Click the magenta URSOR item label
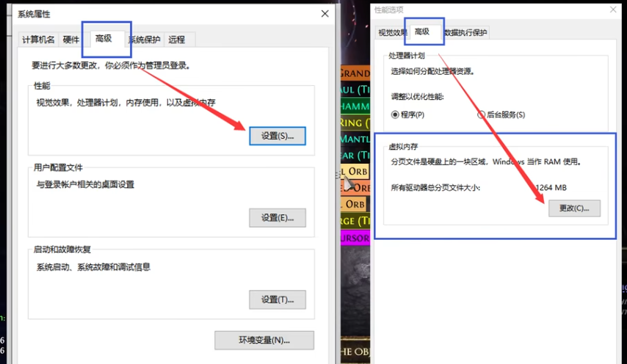 tap(356, 238)
